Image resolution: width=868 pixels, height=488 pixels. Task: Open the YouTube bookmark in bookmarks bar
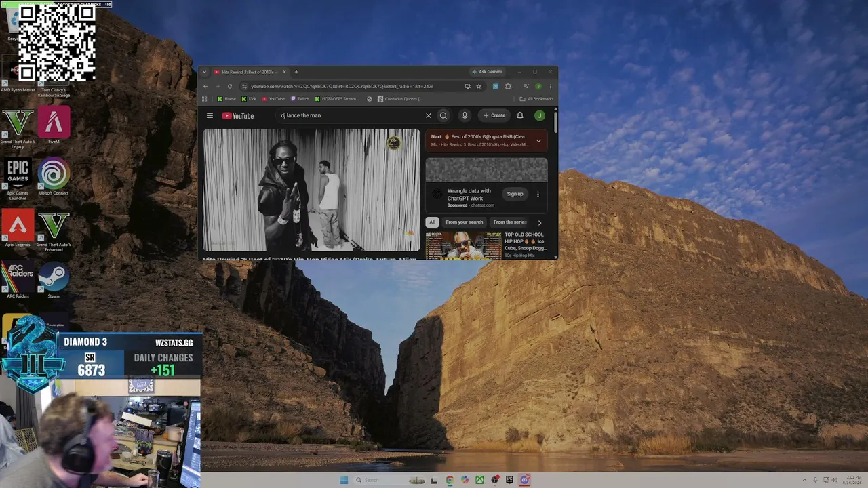pyautogui.click(x=273, y=99)
